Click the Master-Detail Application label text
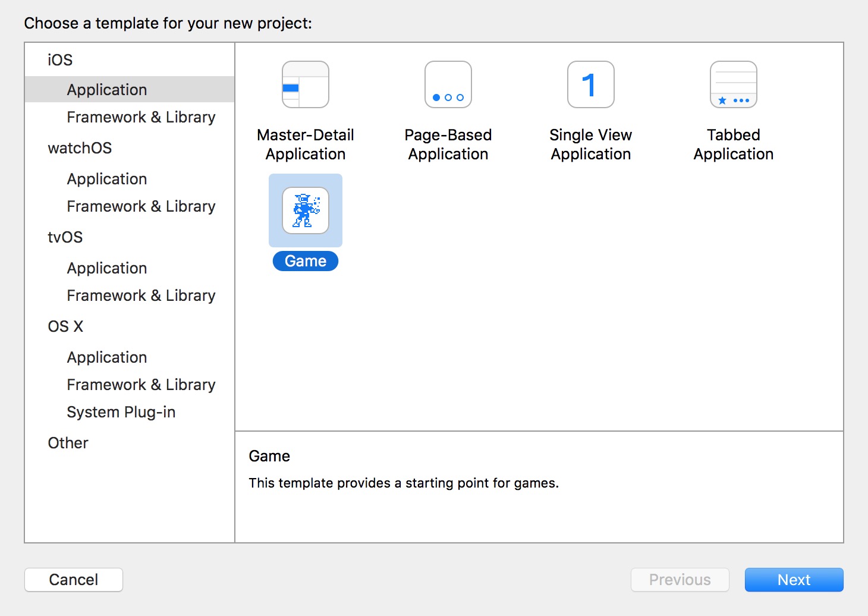This screenshot has height=616, width=868. click(306, 144)
